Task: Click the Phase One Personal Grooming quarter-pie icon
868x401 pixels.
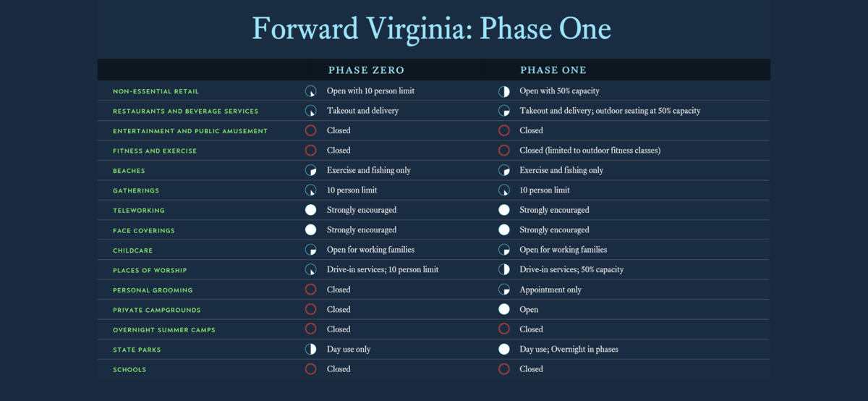Action: tap(504, 290)
